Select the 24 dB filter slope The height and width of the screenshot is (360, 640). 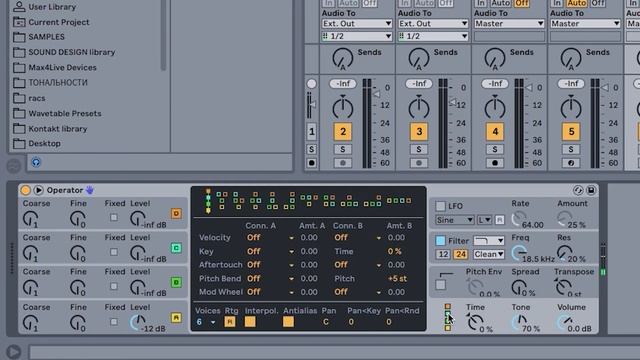[460, 254]
